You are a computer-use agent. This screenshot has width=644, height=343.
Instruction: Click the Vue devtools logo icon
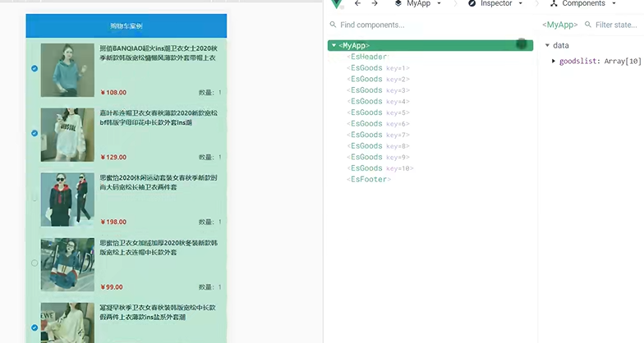(x=337, y=3)
